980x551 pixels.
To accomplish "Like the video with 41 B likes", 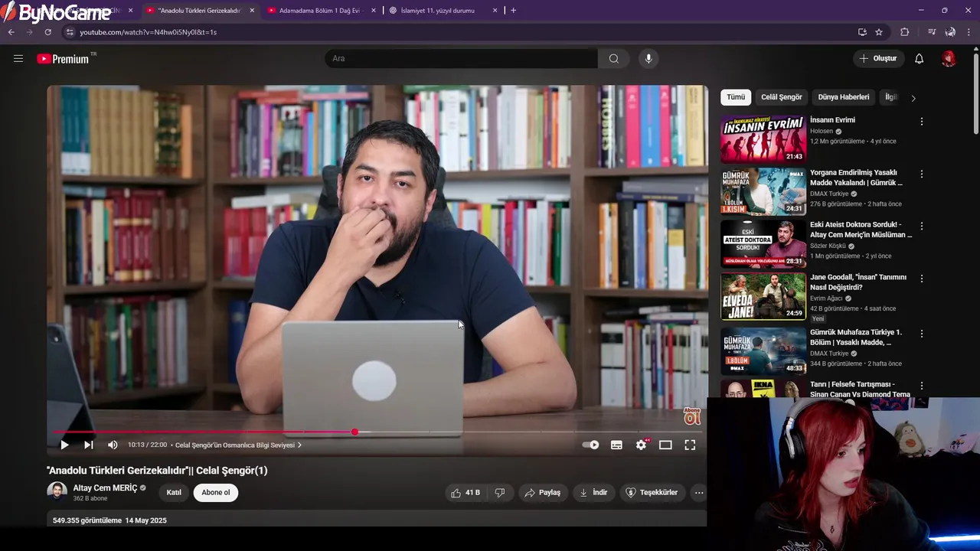I will [465, 493].
